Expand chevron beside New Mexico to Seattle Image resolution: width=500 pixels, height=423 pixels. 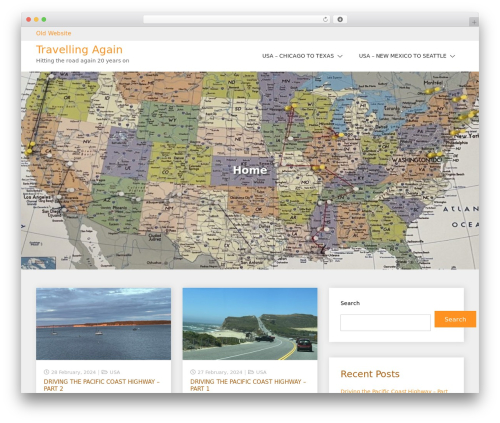point(452,56)
